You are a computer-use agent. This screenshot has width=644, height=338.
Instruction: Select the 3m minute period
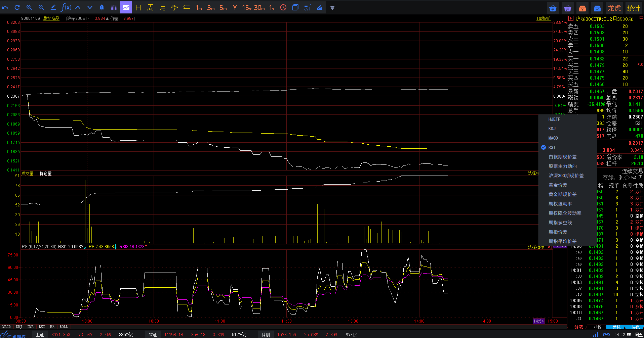211,7
